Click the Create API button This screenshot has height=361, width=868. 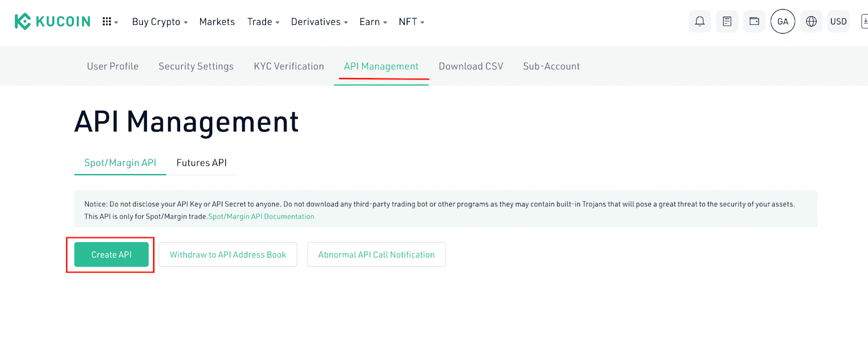click(111, 254)
